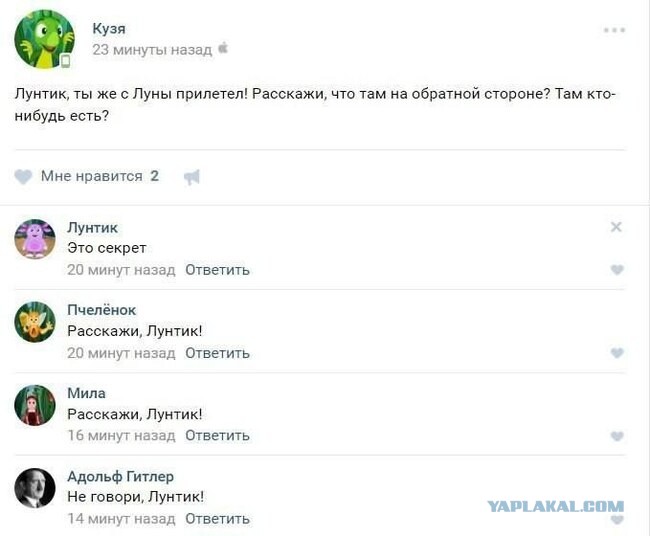The image size is (650, 536).
Task: Reply to Лунтик's comment
Action: [217, 270]
